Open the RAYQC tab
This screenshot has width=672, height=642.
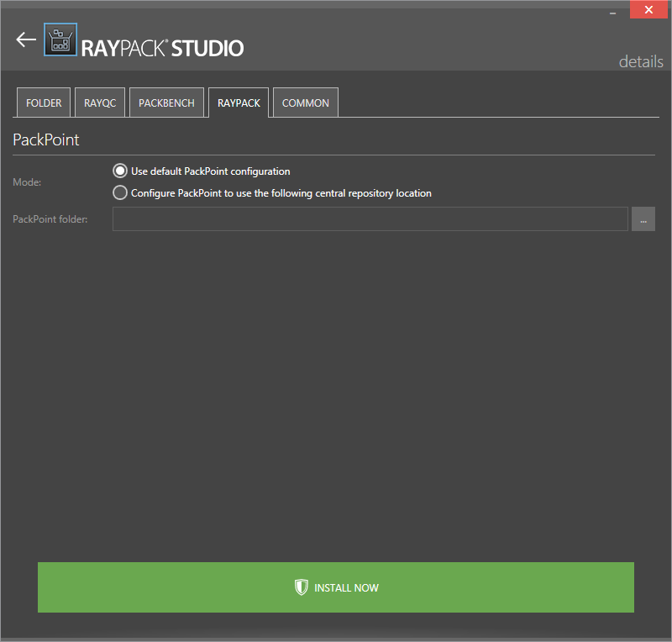[100, 103]
